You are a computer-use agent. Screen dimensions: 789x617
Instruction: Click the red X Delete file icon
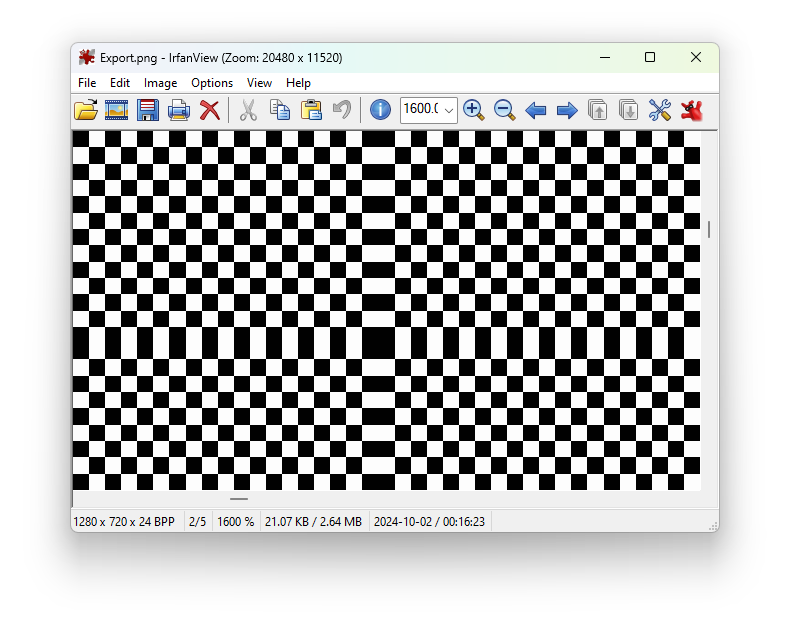[x=210, y=110]
